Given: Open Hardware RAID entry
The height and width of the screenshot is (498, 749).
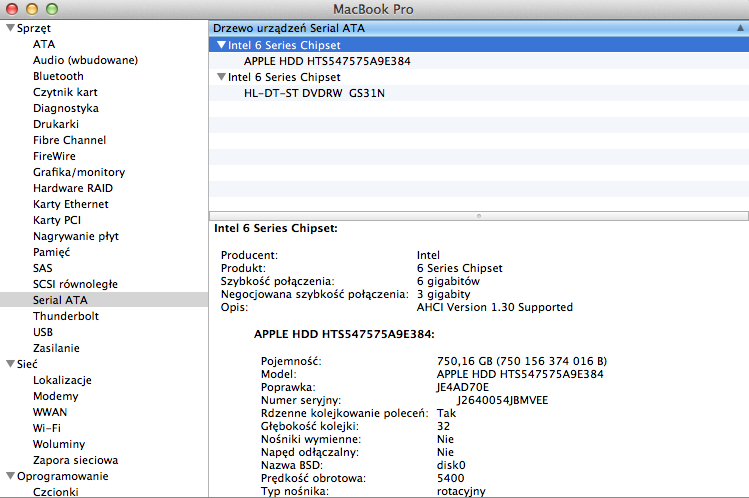Looking at the screenshot, I should (x=73, y=188).
